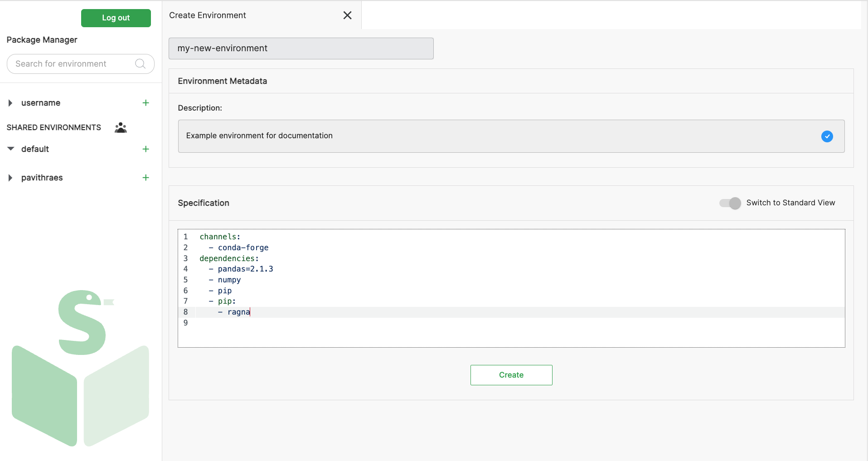Click the blue checkmark in description
Viewport: 868px width, 461px height.
point(827,136)
